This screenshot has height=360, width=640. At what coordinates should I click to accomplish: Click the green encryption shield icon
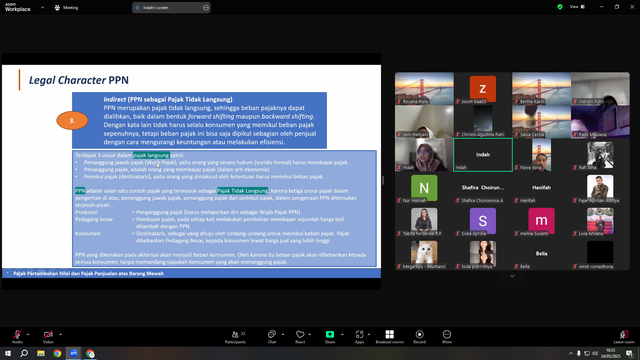point(560,7)
